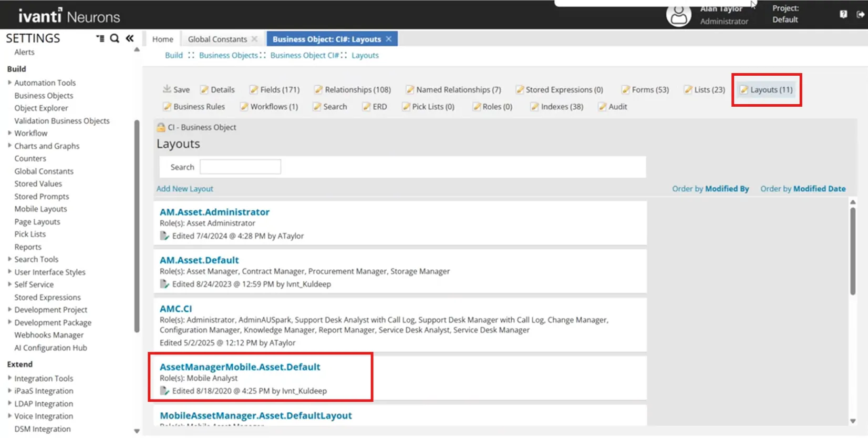Expand Integration Tools node
The height and width of the screenshot is (438, 868).
[x=9, y=378]
